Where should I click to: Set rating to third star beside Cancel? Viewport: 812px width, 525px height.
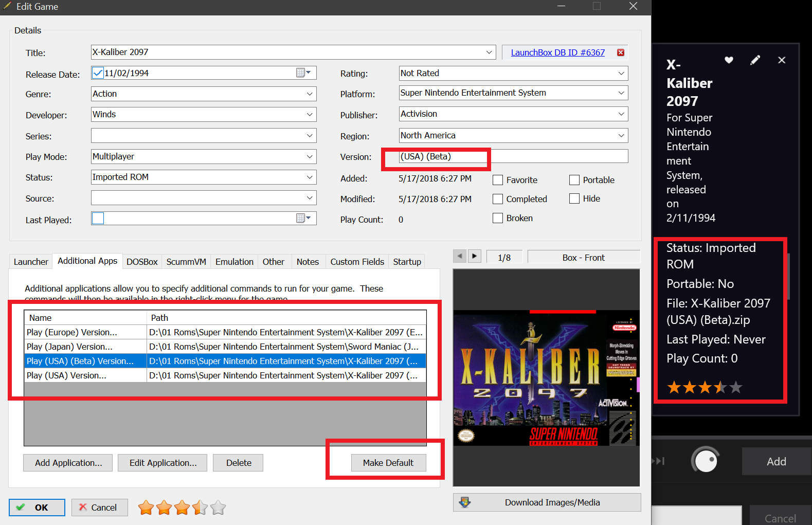tap(182, 508)
